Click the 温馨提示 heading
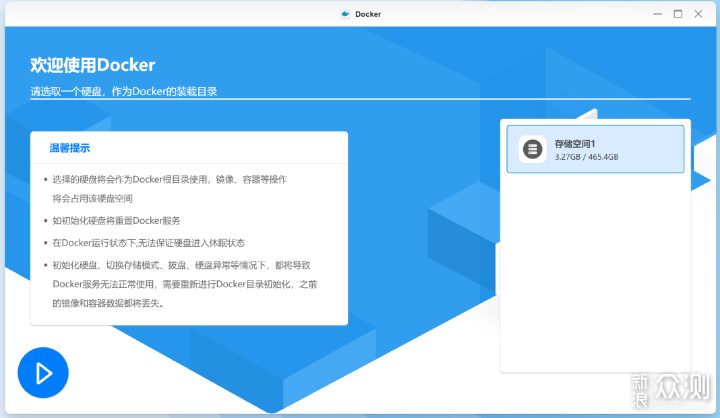The width and height of the screenshot is (720, 418). (70, 148)
